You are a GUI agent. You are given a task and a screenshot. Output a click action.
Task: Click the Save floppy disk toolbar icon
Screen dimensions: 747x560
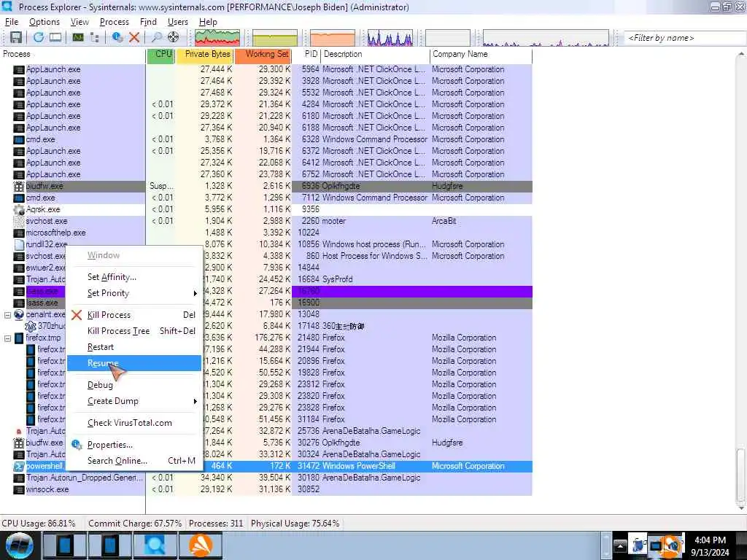point(16,37)
